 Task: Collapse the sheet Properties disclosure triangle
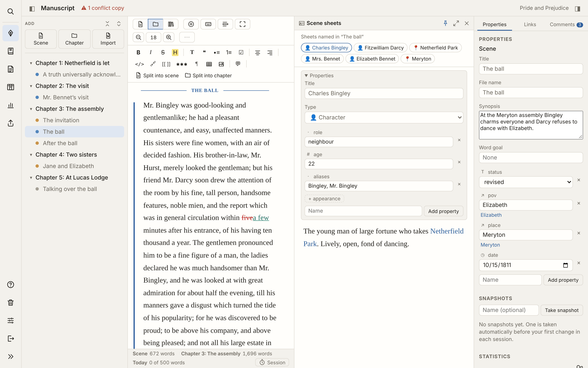pyautogui.click(x=306, y=75)
